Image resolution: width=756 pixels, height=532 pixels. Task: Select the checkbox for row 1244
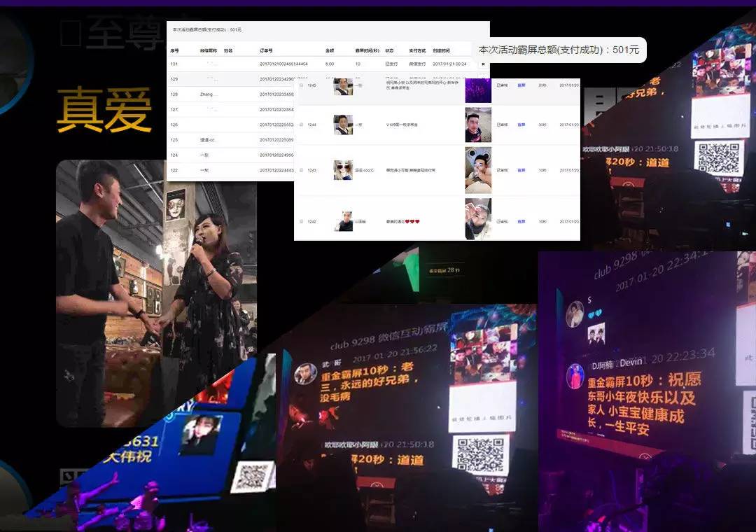302,125
